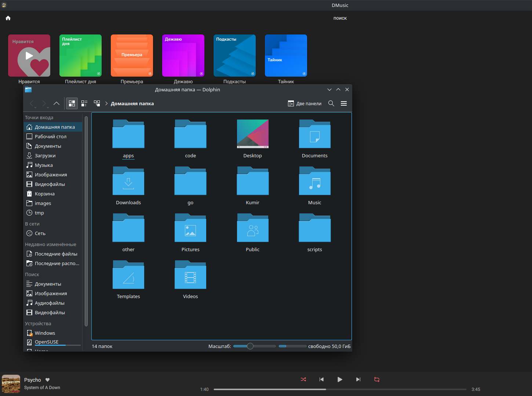Open System of A Down artist link
Viewport: 532px width, 396px height.
42,388
